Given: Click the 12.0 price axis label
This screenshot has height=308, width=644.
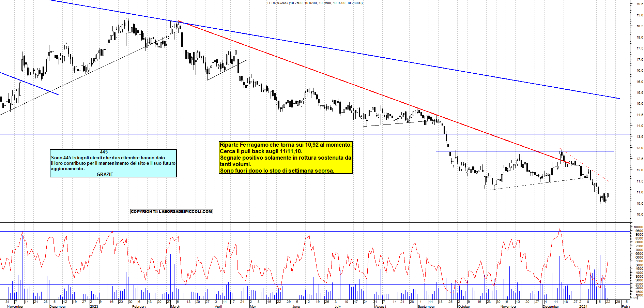Looking at the screenshot, I should click(x=639, y=170).
